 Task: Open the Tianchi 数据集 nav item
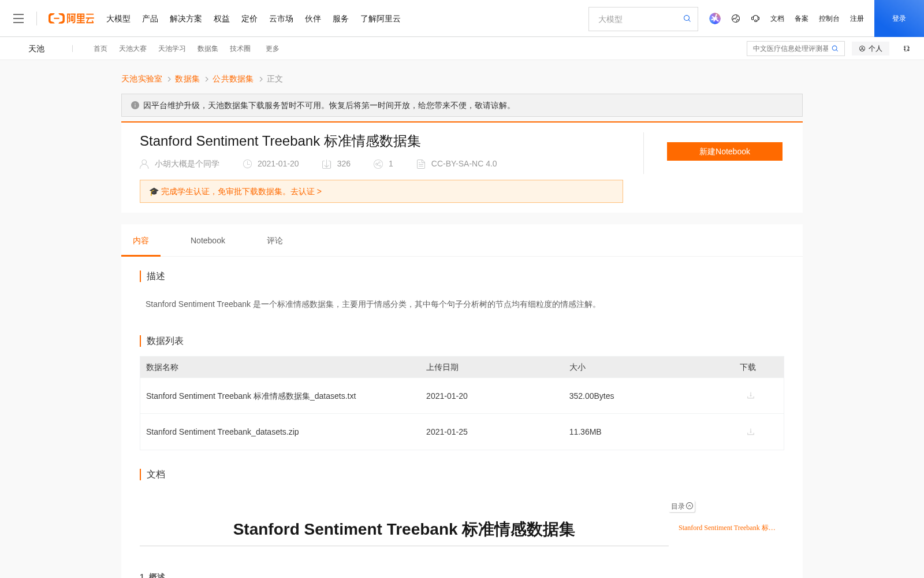coord(208,49)
